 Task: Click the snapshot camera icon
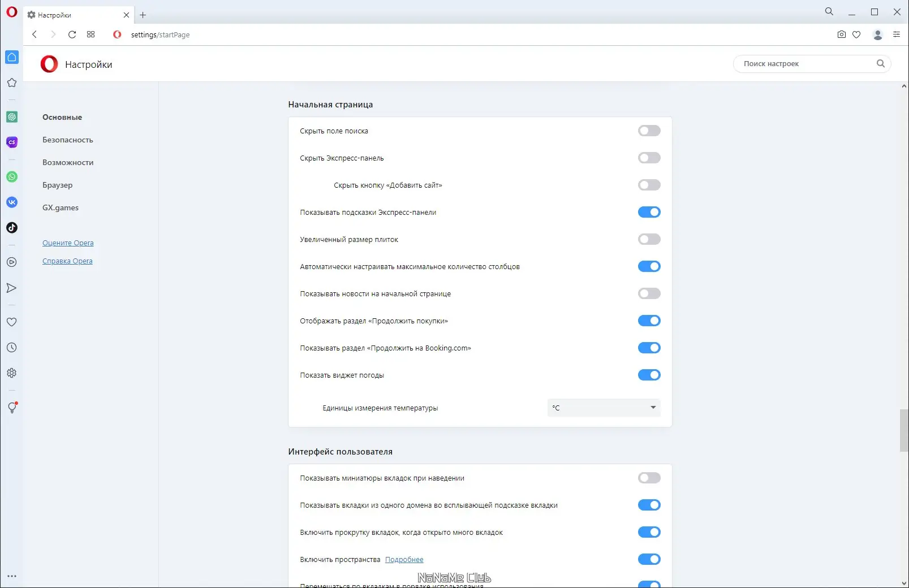point(842,34)
